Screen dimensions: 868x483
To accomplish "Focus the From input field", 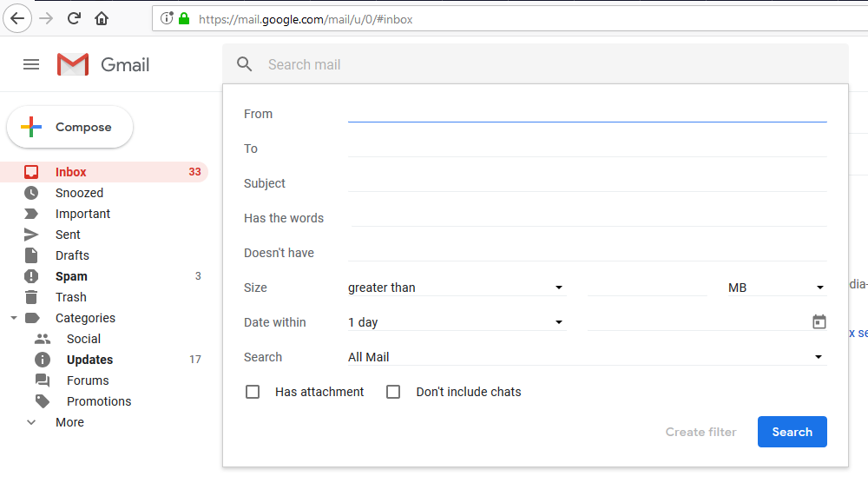I will point(587,114).
